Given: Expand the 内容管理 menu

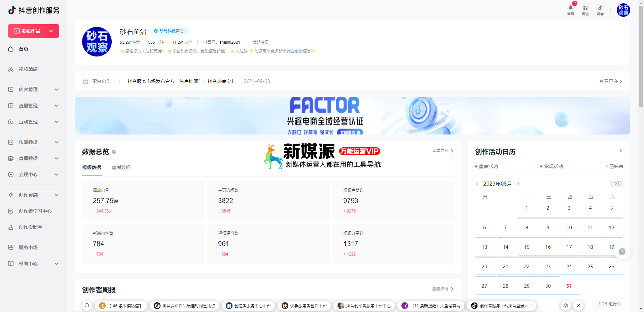Looking at the screenshot, I should pyautogui.click(x=57, y=89).
